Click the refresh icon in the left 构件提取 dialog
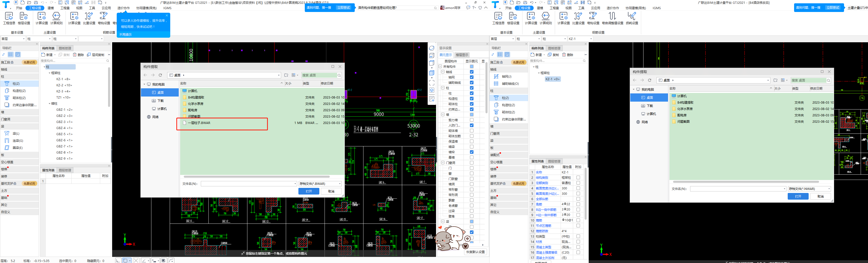The image size is (868, 263). [x=160, y=75]
